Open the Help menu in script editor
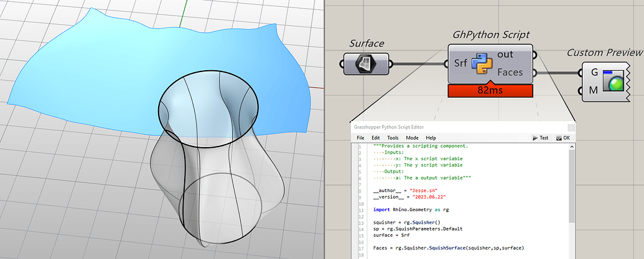The width and height of the screenshot is (644, 259). (x=431, y=137)
